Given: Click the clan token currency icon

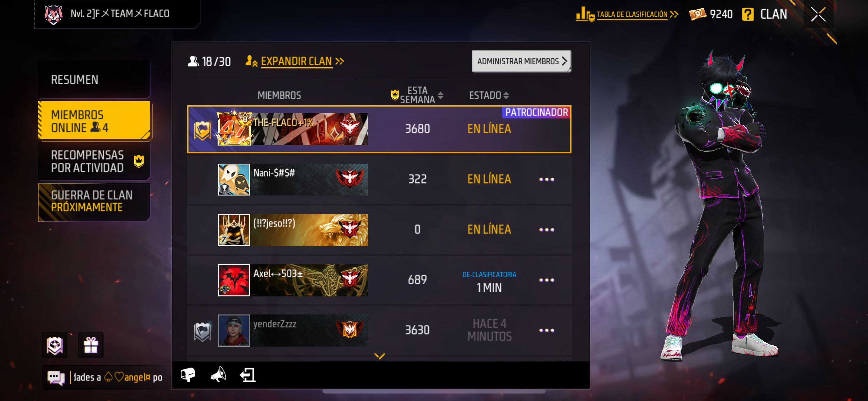Looking at the screenshot, I should (697, 14).
